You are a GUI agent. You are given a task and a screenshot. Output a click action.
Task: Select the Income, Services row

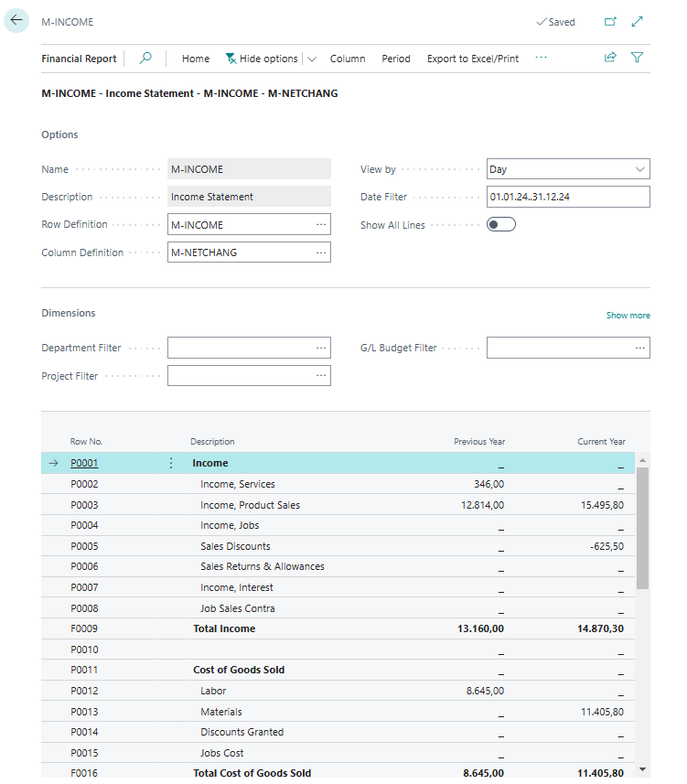(x=338, y=484)
